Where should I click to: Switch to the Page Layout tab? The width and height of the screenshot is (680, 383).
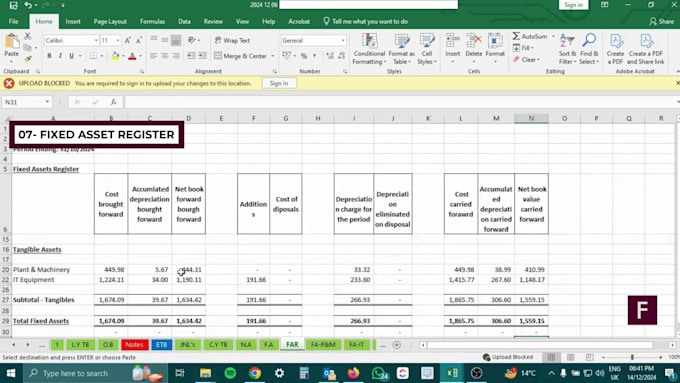pos(110,21)
